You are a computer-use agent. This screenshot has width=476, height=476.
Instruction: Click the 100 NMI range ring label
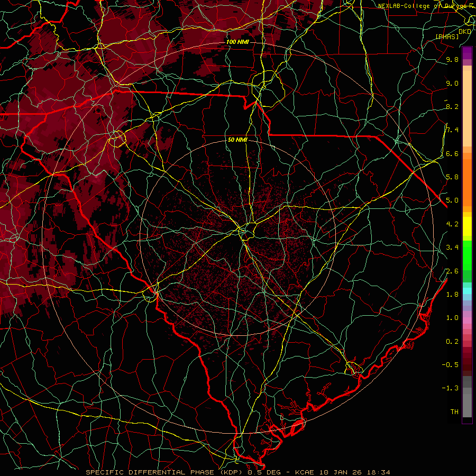coord(237,42)
